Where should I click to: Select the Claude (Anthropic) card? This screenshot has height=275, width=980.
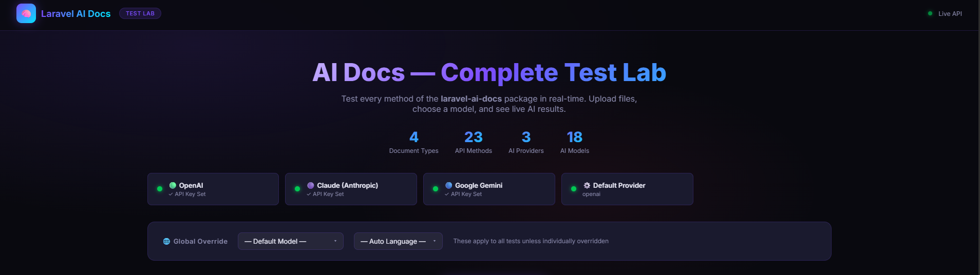(x=351, y=189)
